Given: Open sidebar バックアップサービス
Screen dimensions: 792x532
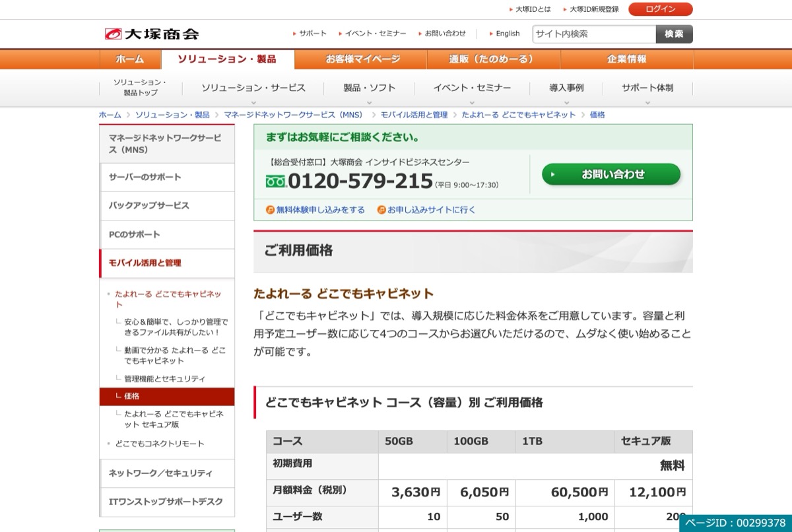Looking at the screenshot, I should click(x=167, y=205).
